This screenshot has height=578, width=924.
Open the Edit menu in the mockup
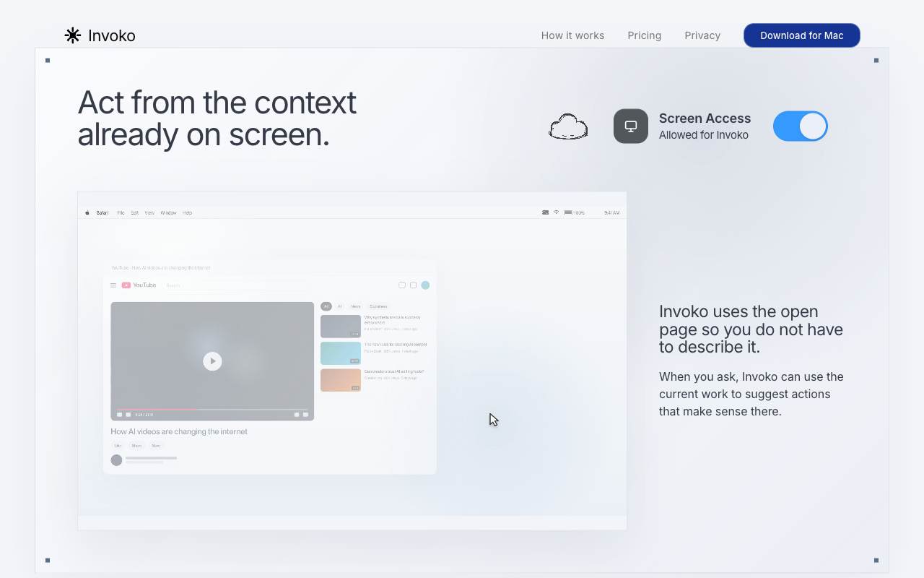pyautogui.click(x=134, y=212)
